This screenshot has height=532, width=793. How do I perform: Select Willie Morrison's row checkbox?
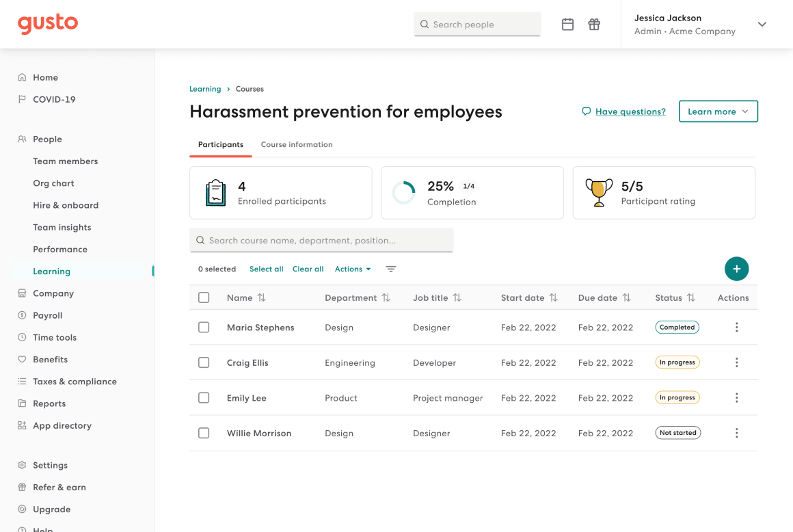point(203,432)
